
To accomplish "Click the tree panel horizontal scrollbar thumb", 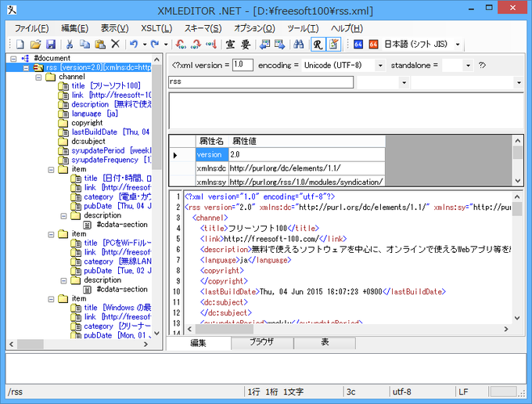I will (31, 344).
